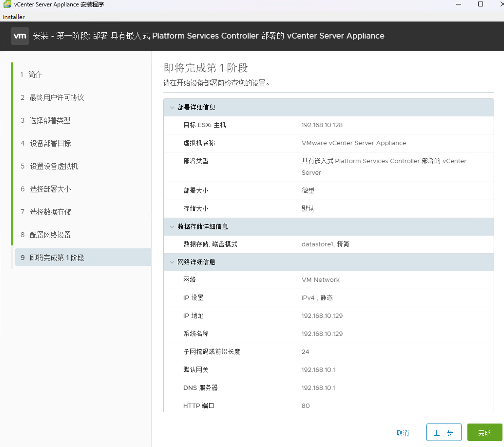This screenshot has width=504, height=447.
Task: Click the 即将完成第 1 阶段 page heading
Action: (206, 68)
